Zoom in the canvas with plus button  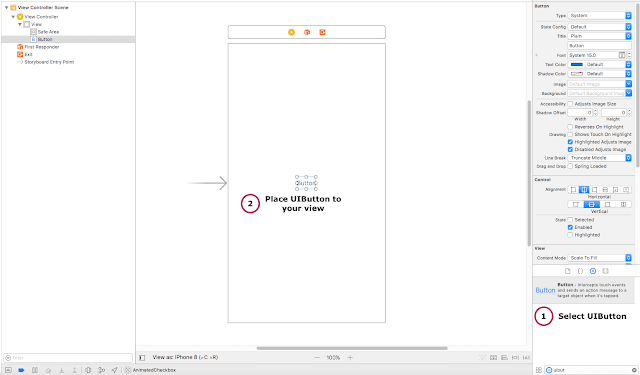(350, 357)
